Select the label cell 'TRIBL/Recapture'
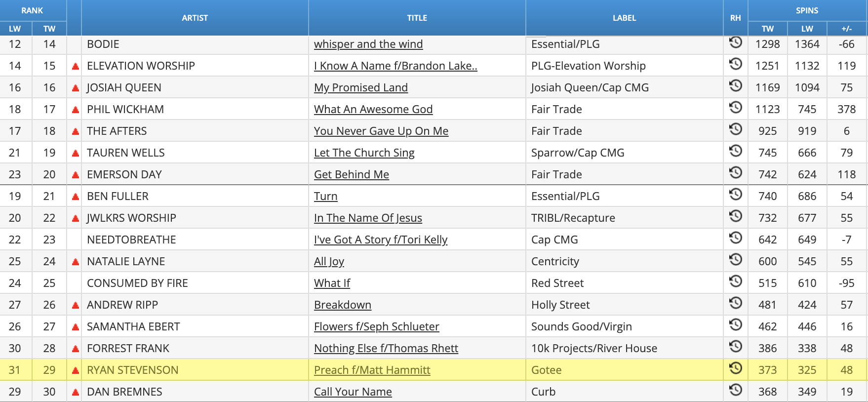Image resolution: width=868 pixels, height=402 pixels. point(625,218)
